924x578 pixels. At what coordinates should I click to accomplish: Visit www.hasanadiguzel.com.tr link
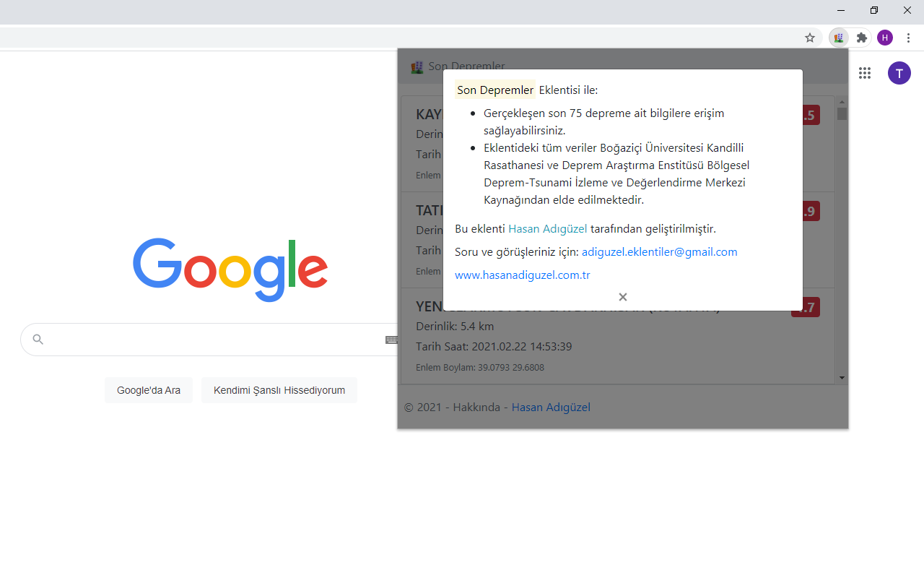523,275
